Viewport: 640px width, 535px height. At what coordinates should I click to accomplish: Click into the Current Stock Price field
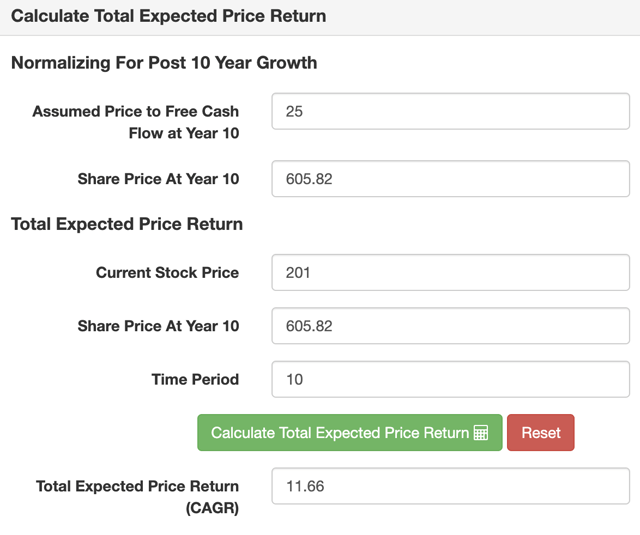tap(451, 273)
